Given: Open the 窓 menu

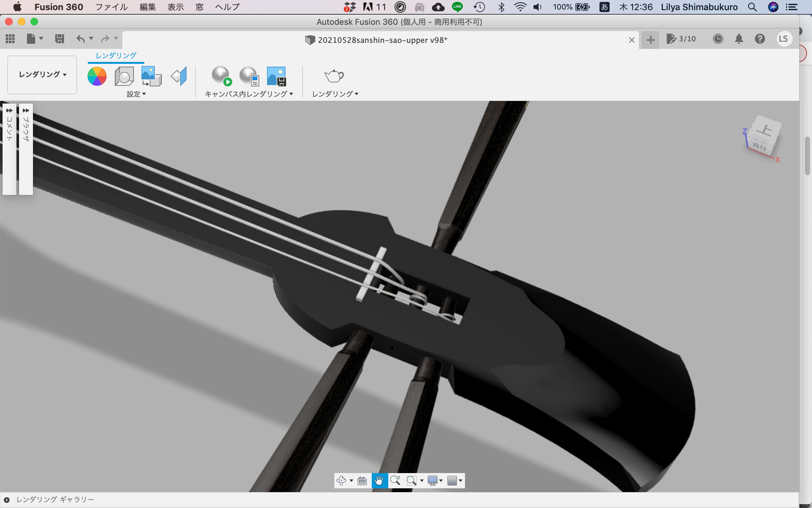Looking at the screenshot, I should [x=199, y=7].
